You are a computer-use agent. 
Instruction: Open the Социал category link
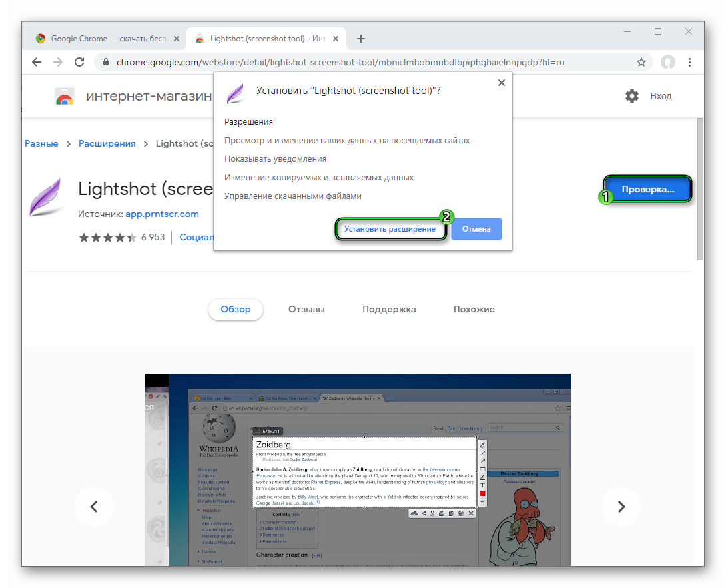(196, 238)
